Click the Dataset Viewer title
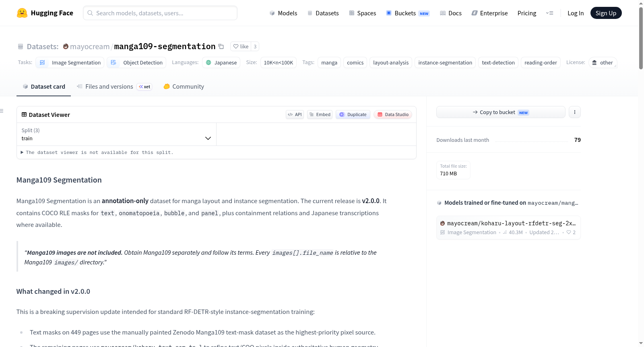 pos(46,115)
